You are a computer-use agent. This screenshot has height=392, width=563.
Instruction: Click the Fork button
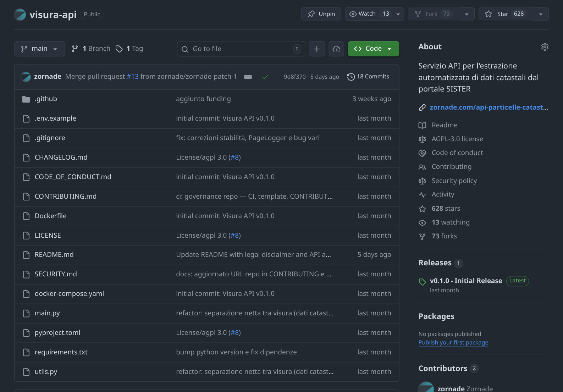coord(433,14)
